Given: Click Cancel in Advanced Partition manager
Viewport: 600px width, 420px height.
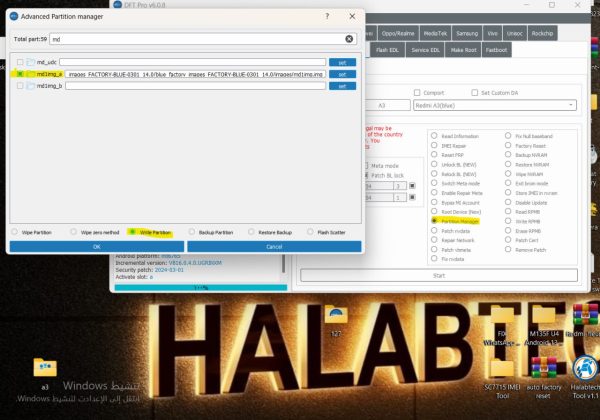Looking at the screenshot, I should pyautogui.click(x=274, y=247).
